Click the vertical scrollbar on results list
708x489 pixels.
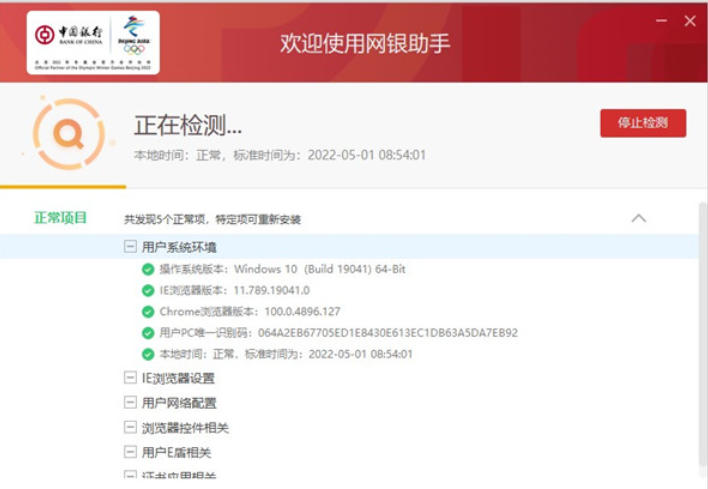coord(702,330)
